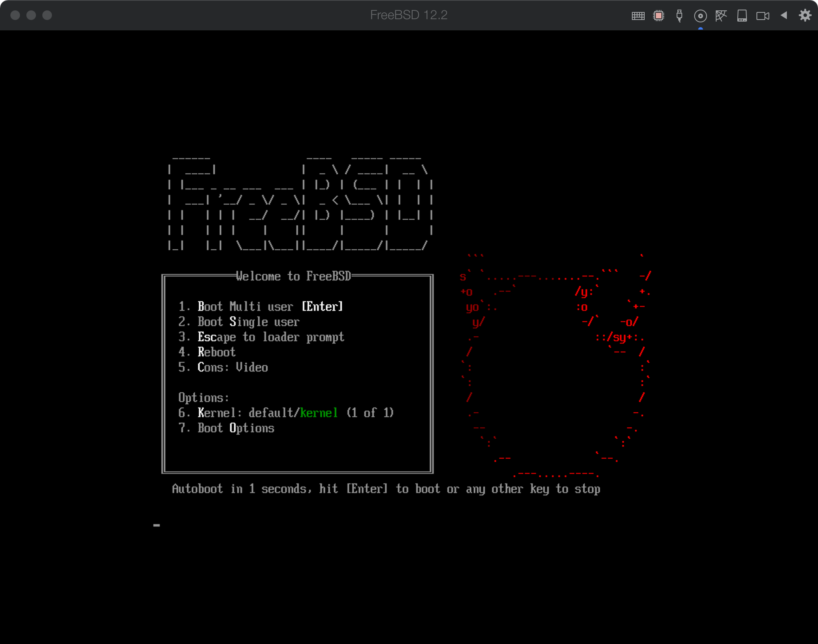
Task: Select Boot Multi user menu entry
Action: click(x=260, y=306)
